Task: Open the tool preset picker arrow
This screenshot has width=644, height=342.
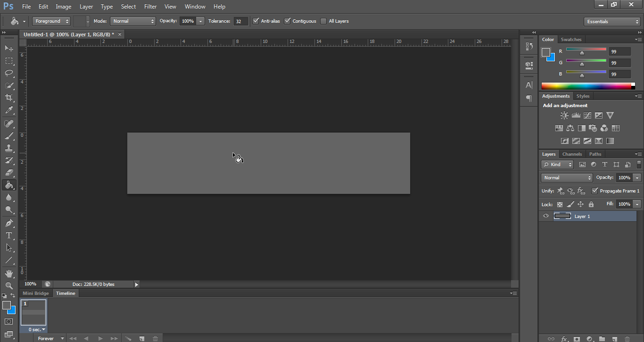Action: point(24,21)
